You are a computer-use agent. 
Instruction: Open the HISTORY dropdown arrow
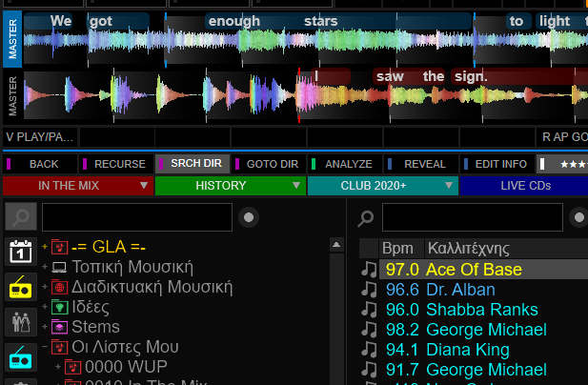point(296,186)
